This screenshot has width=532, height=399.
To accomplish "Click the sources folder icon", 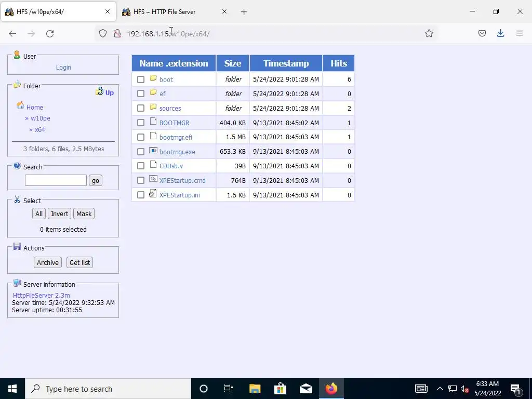I will pos(153,107).
